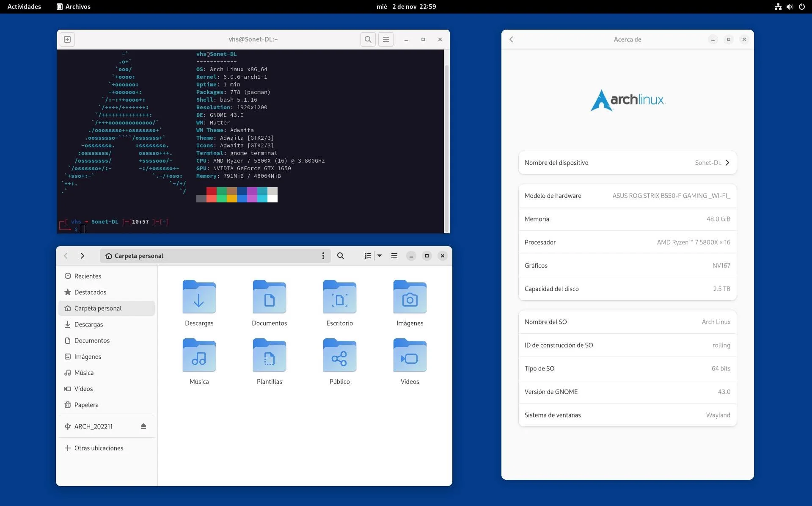Viewport: 812px width, 506px height.
Task: Go back in Archivos navigation
Action: pyautogui.click(x=66, y=256)
